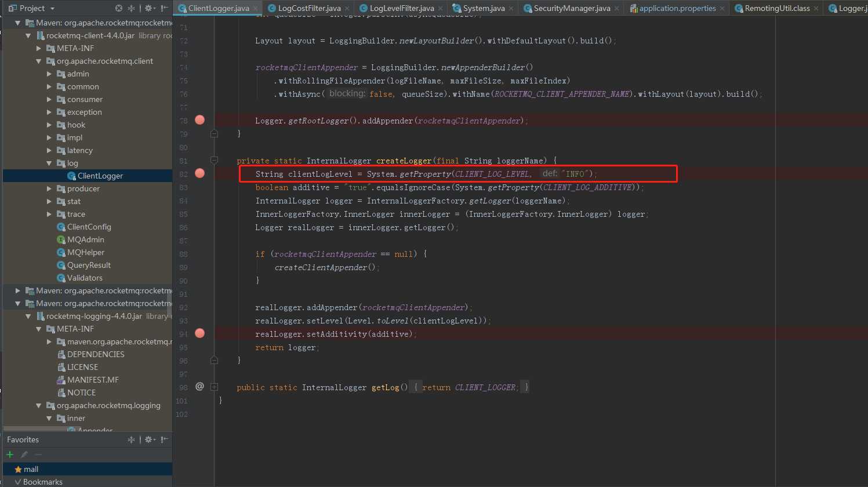Open the Project panel settings gear
The width and height of the screenshot is (868, 487).
[x=150, y=8]
